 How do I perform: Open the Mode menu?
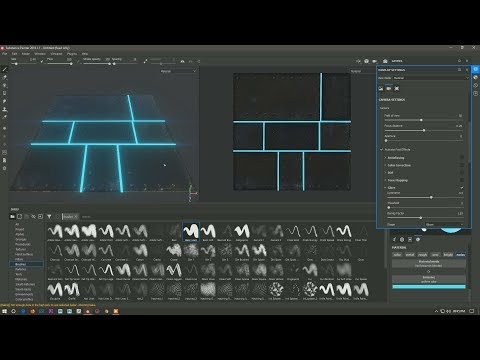26,54
